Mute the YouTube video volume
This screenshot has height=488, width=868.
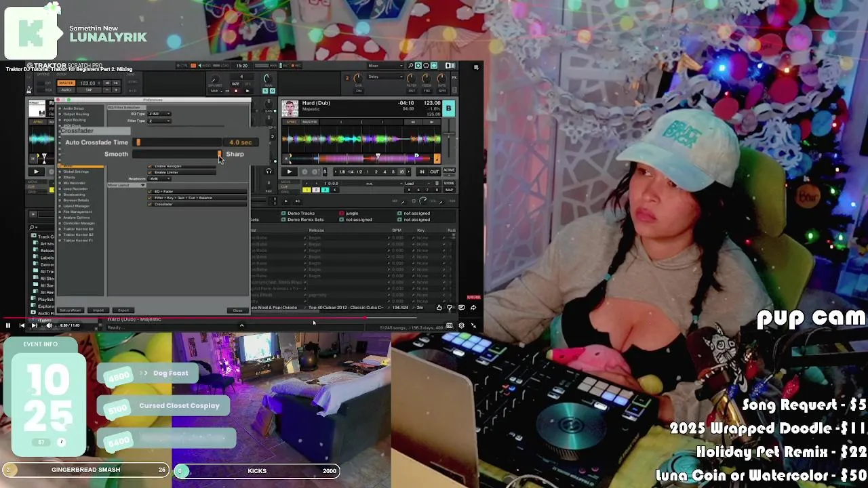49,325
